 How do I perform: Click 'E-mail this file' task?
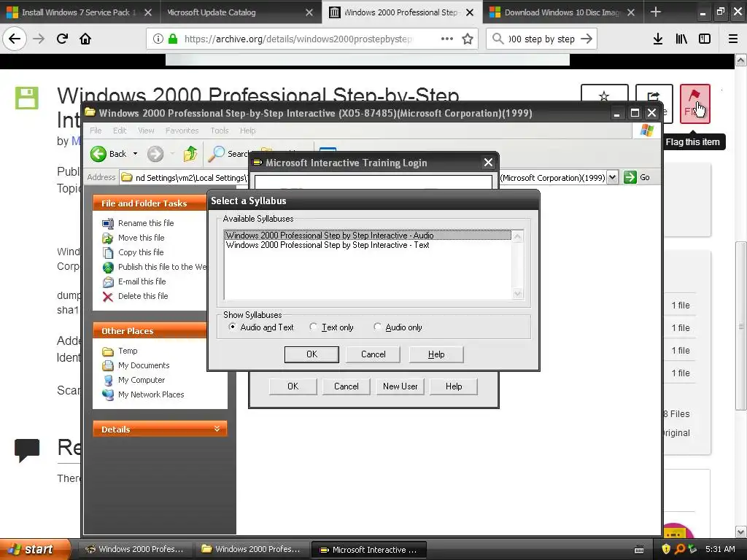[142, 281]
